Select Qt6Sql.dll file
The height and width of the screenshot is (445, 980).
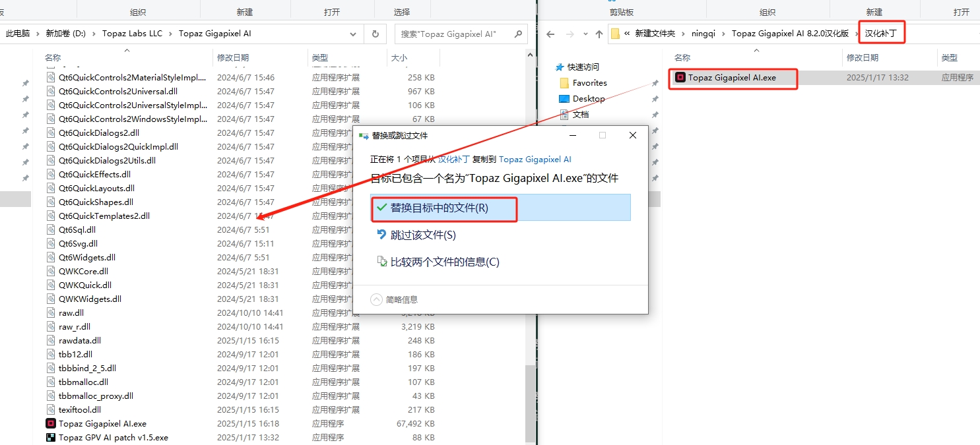(x=77, y=230)
